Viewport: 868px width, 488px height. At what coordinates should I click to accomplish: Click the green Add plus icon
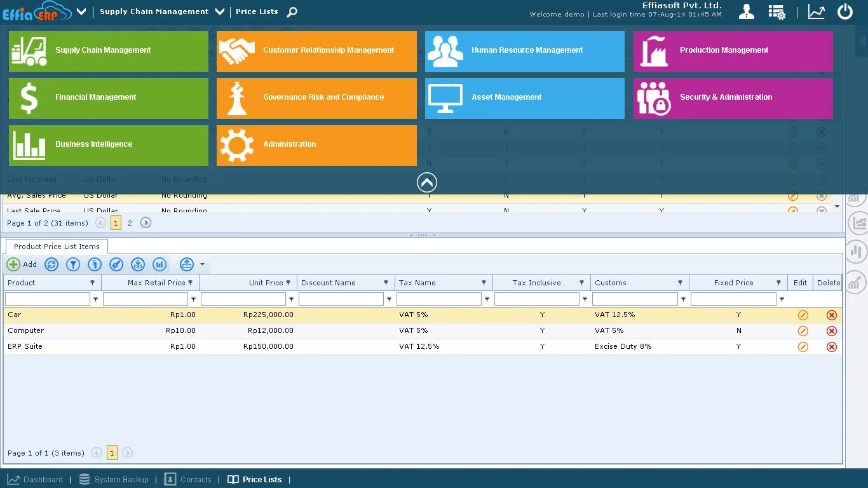[x=13, y=264]
